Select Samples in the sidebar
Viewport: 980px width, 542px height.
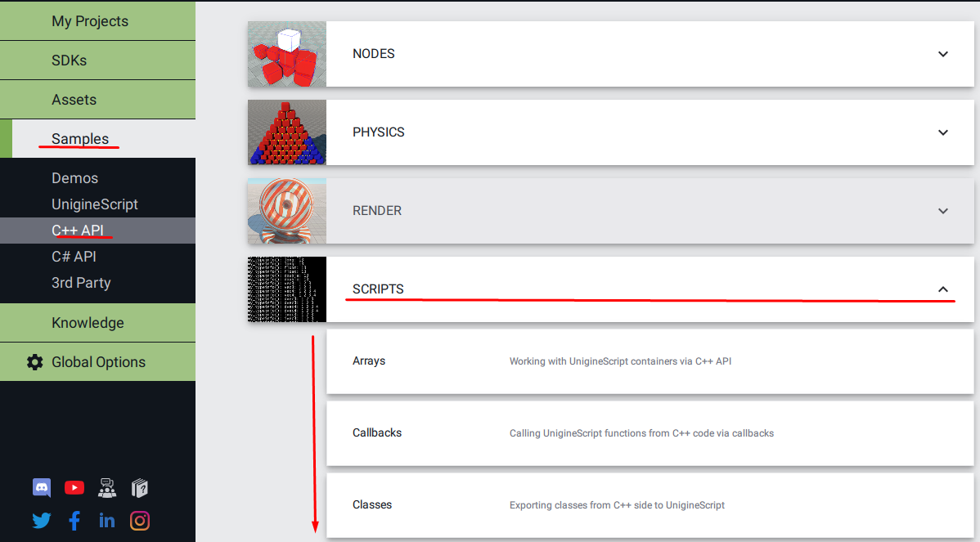[x=79, y=138]
